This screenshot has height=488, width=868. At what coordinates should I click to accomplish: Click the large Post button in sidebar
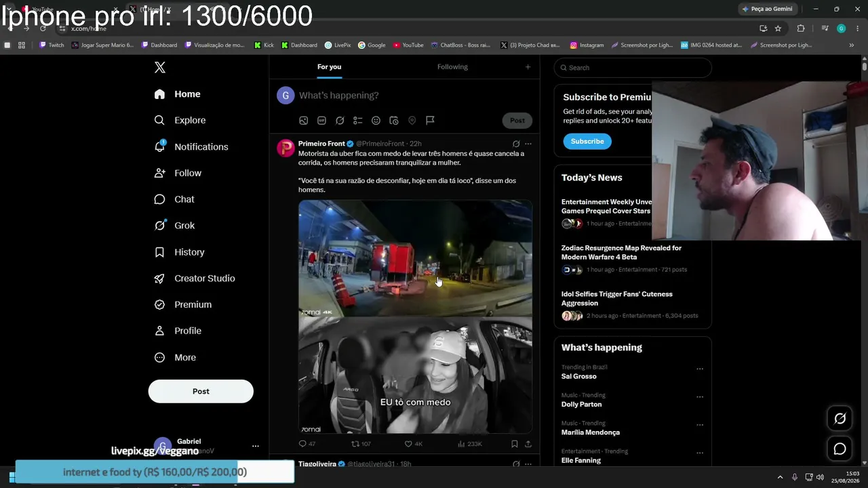click(201, 391)
